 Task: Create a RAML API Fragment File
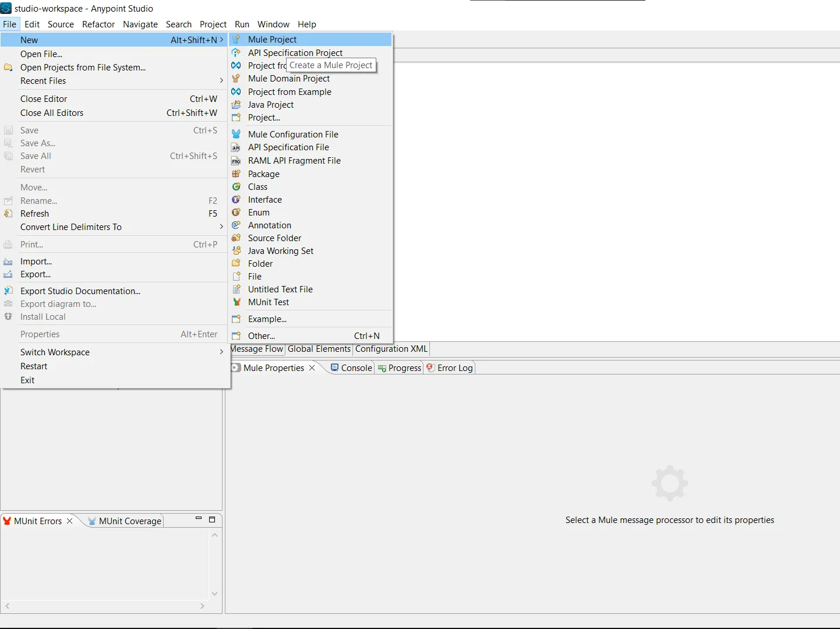pos(294,161)
